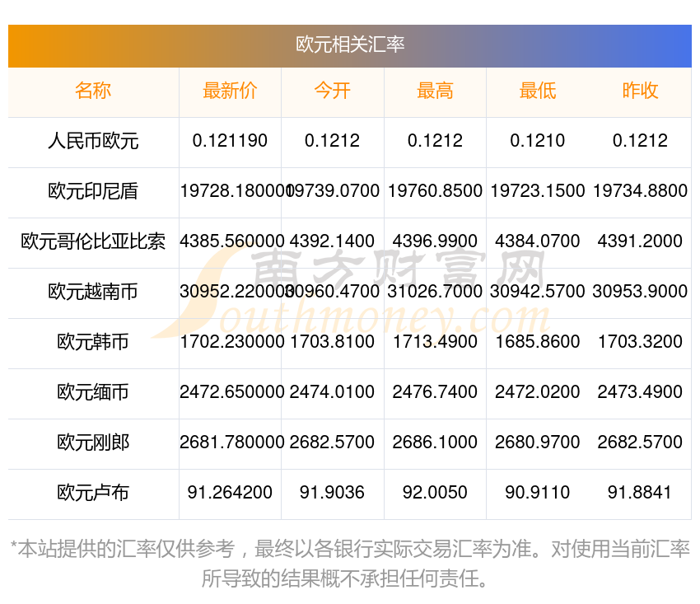This screenshot has width=700, height=604.
Task: Click the 92.0050 highest value for 欧元卢布
Action: [435, 493]
